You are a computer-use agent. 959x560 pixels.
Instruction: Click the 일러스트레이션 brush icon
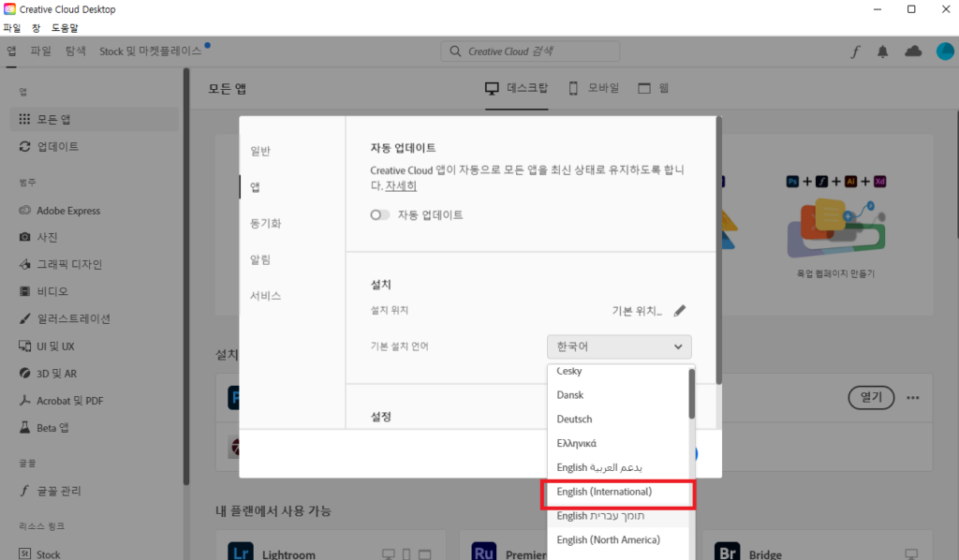(24, 318)
